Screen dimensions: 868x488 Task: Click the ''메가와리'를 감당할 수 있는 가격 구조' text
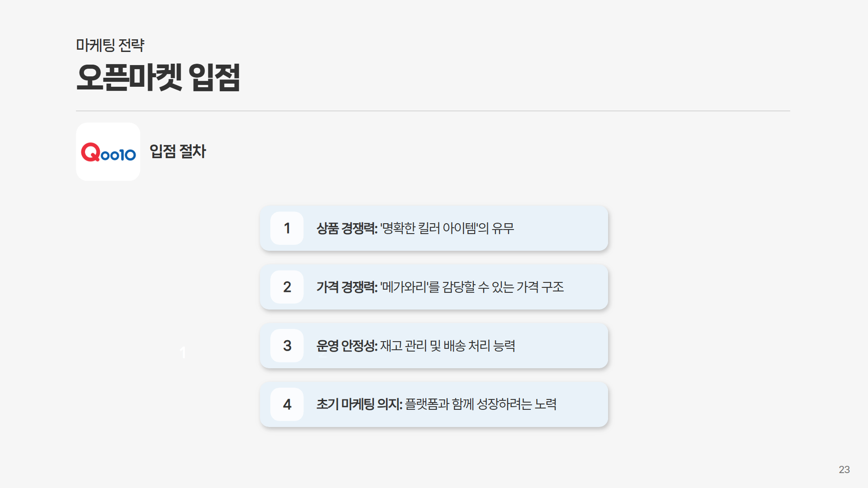[472, 287]
